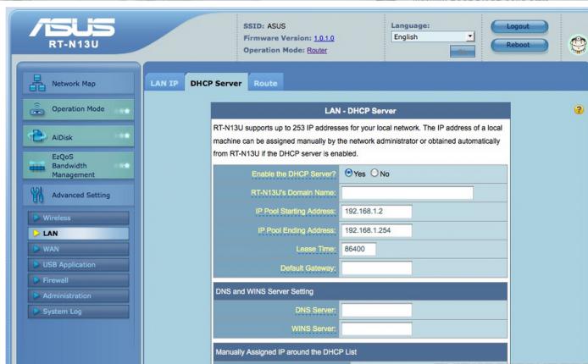Screen dimensions: 588x364
Task: Click the Default Gateway label
Action: pyautogui.click(x=308, y=268)
